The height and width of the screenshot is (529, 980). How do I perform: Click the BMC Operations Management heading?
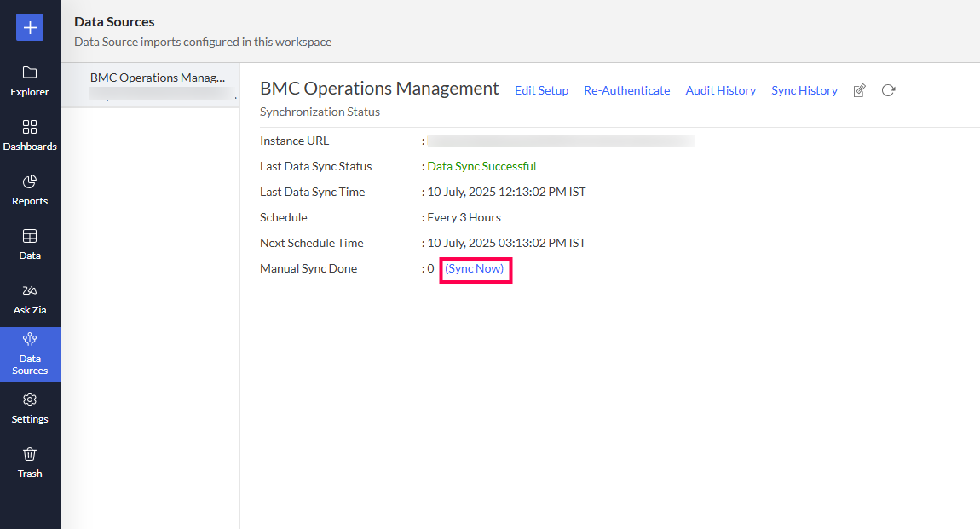click(379, 89)
